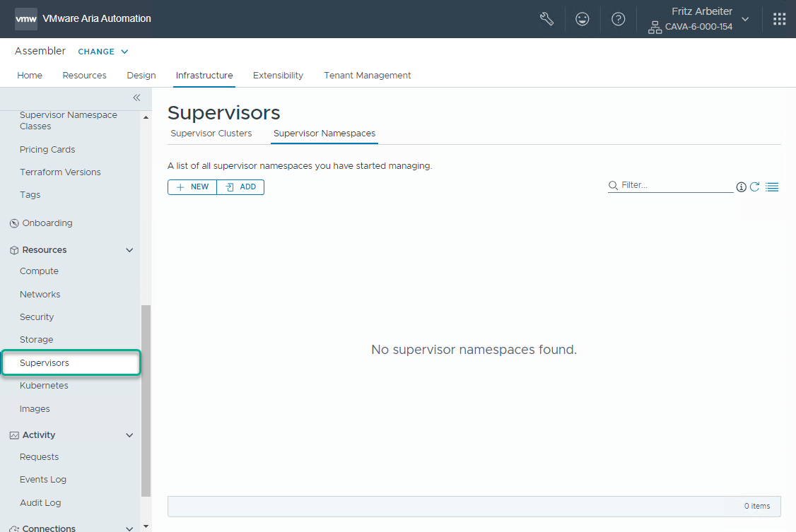Collapse the sidebar with double chevron
The image size is (796, 532).
pyautogui.click(x=136, y=97)
